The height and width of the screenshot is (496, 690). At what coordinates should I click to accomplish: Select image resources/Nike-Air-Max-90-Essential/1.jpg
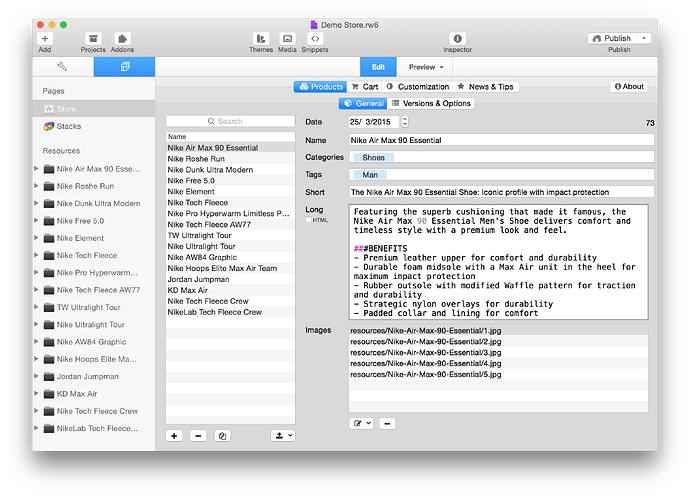point(498,331)
